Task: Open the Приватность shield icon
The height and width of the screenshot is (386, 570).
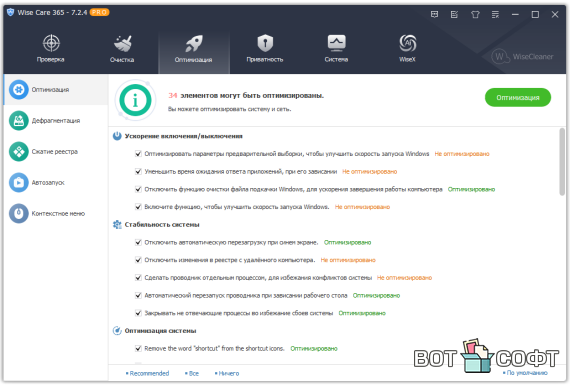Action: tap(265, 43)
